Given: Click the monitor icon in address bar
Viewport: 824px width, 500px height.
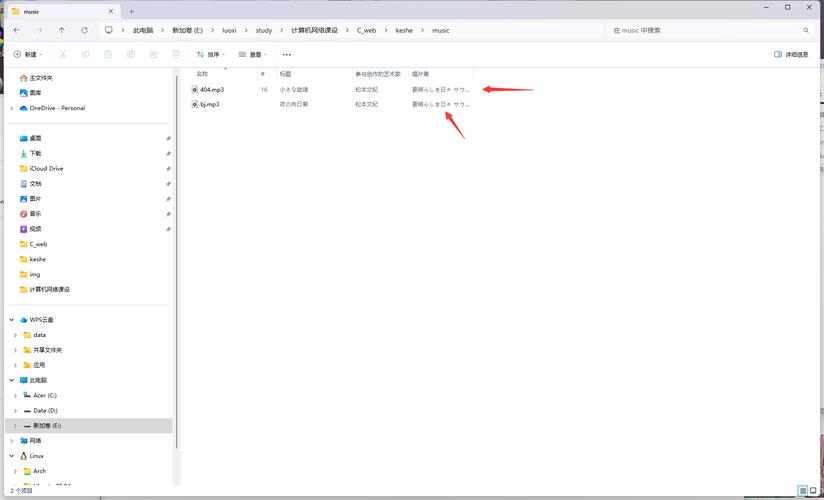Looking at the screenshot, I should (x=109, y=30).
